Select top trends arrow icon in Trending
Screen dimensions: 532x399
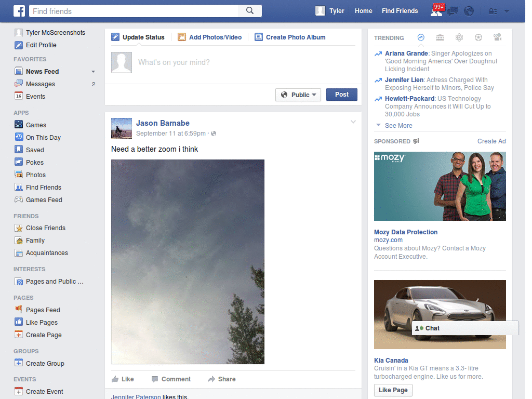(421, 37)
